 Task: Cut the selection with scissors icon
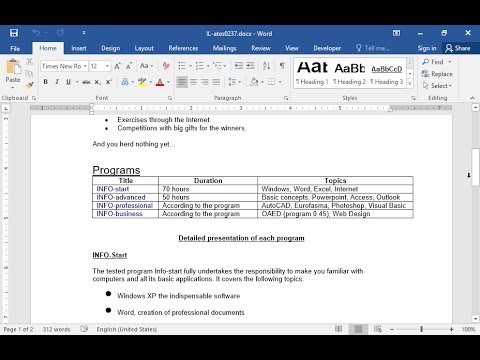[x=29, y=62]
